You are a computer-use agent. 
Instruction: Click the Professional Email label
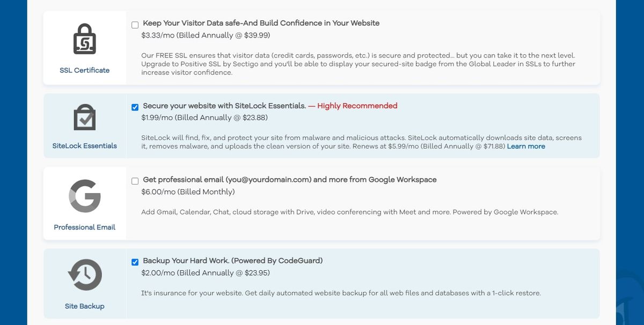[84, 227]
